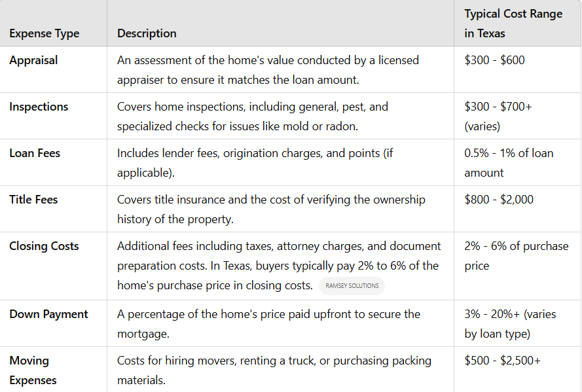Click the $300 - $600 appraisal cost cell

[x=494, y=60]
